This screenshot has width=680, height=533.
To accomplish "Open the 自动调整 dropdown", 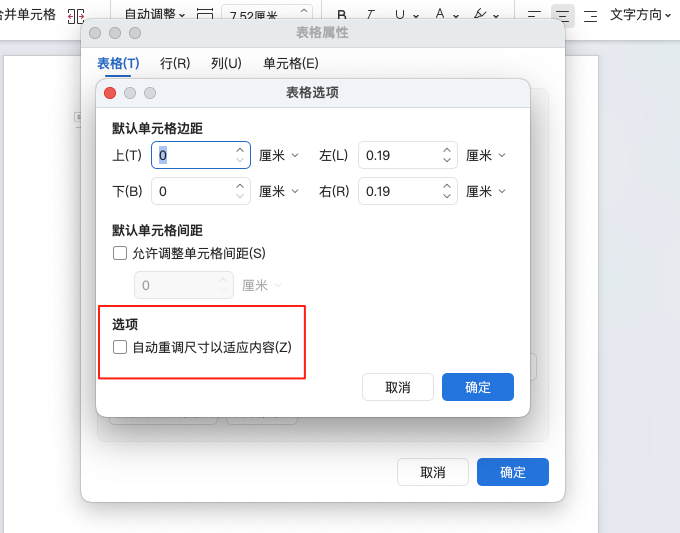I will [x=155, y=15].
